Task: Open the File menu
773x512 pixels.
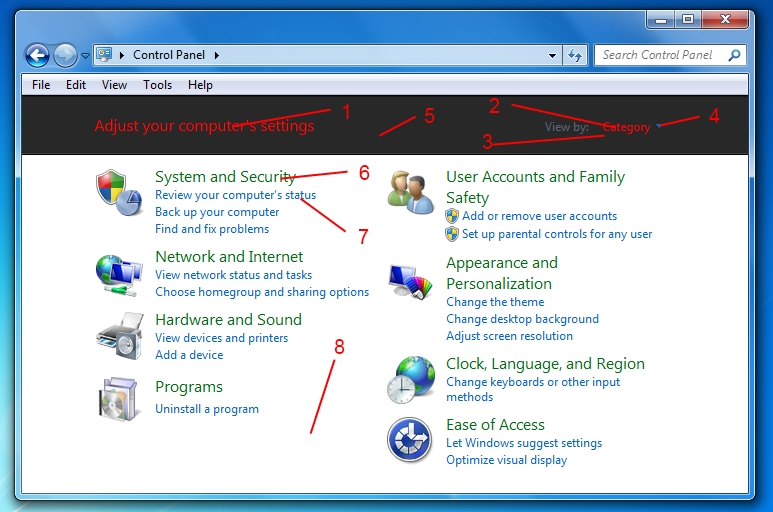Action: click(41, 85)
